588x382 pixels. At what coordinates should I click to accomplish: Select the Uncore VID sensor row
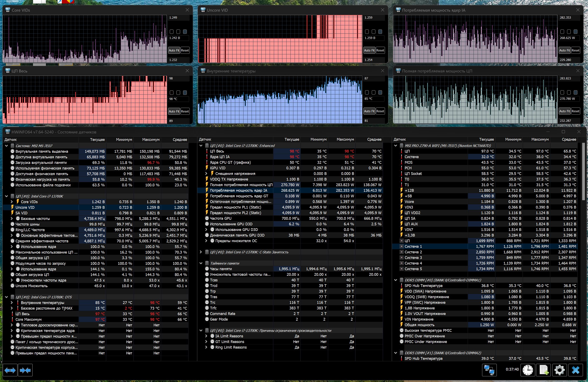click(25, 207)
